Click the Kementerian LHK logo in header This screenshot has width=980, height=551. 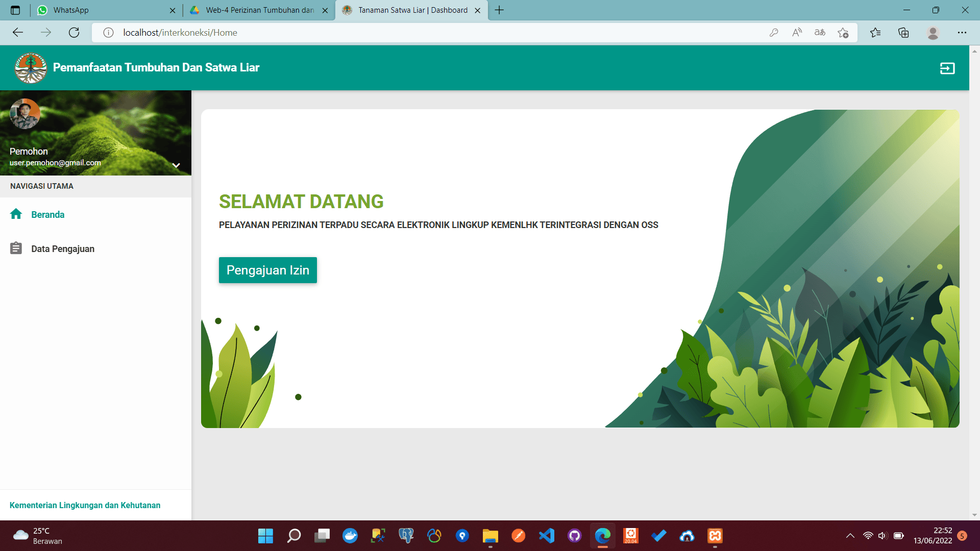click(31, 68)
